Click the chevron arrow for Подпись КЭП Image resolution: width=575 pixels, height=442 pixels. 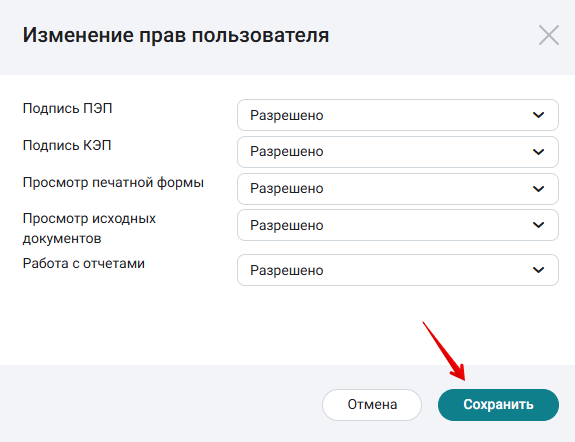[x=538, y=152]
